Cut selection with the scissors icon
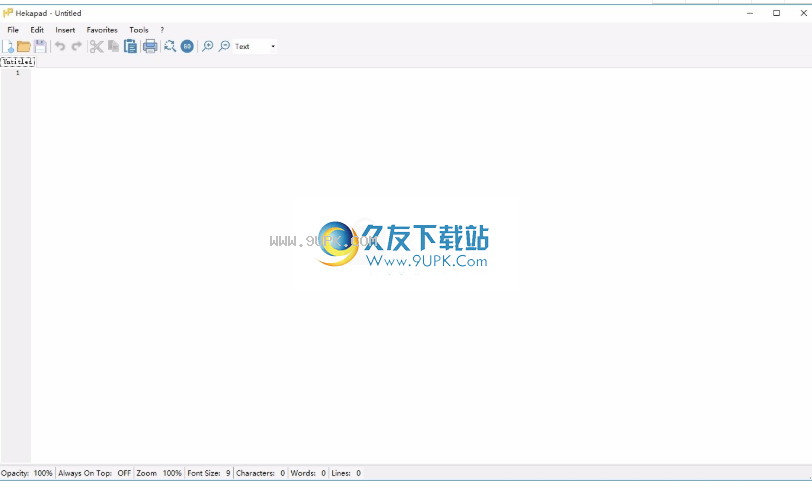 pos(96,47)
